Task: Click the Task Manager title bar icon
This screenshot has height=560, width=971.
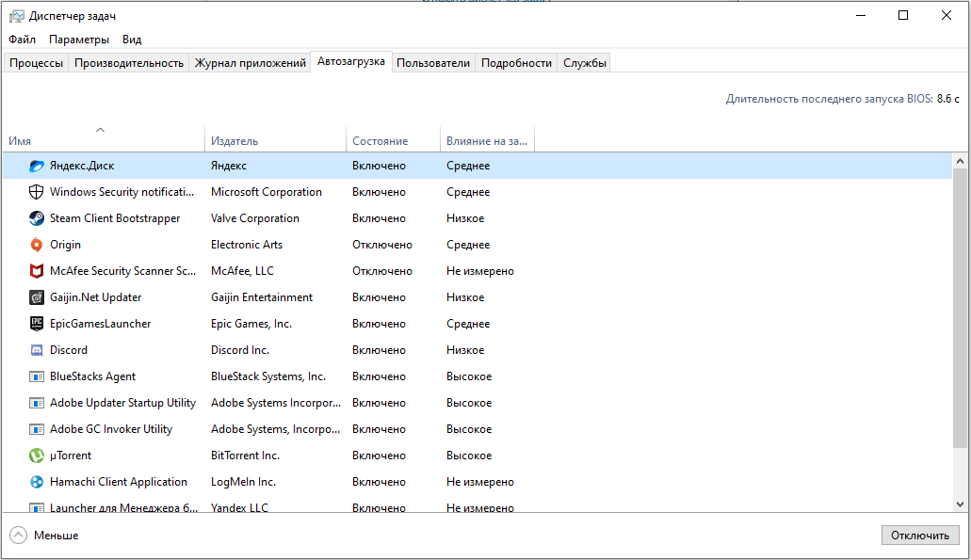Action: pos(16,16)
